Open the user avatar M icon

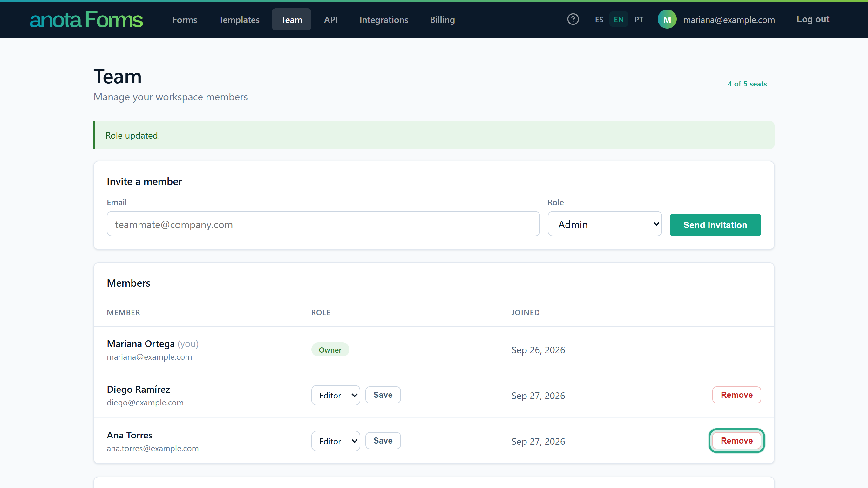point(667,20)
